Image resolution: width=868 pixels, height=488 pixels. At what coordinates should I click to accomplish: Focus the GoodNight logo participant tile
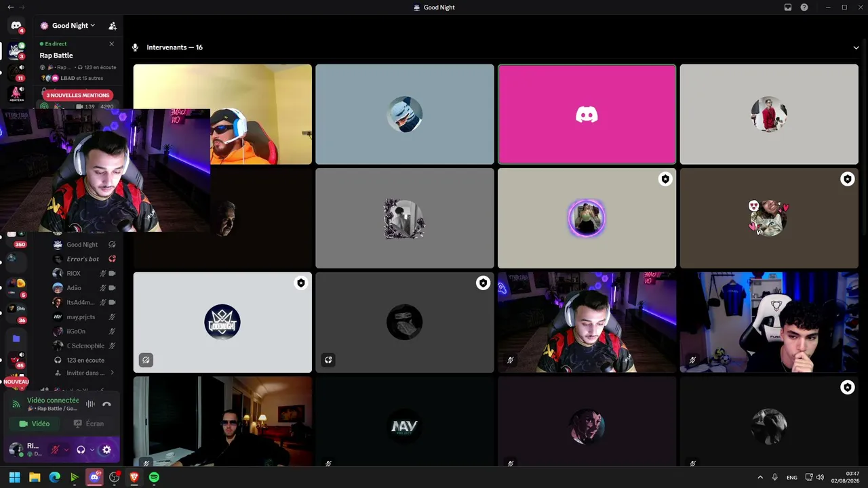[222, 322]
